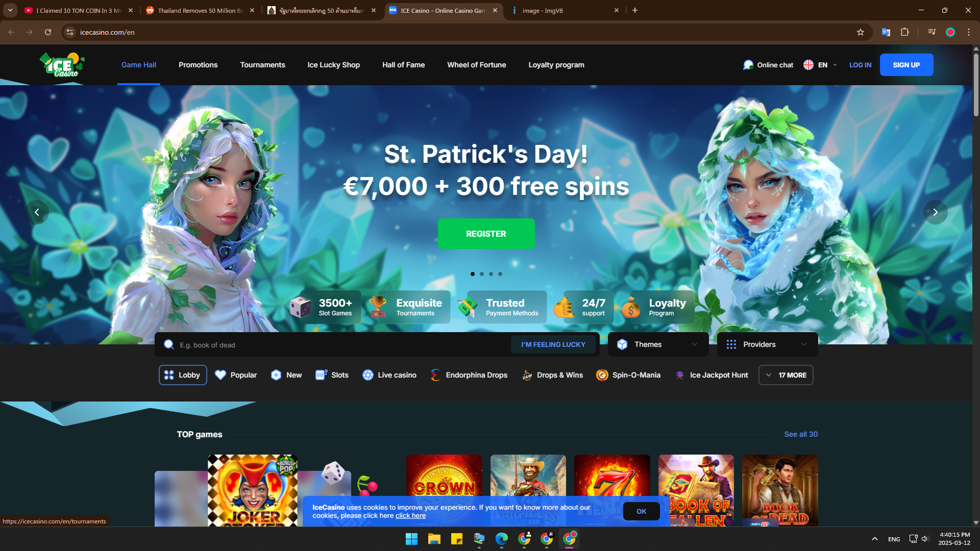
Task: Click the Endorphina Drops icon
Action: click(x=435, y=375)
